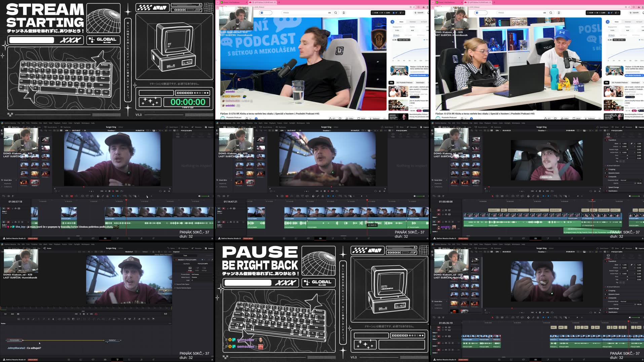Open viewer zoom 42% dropdown in 01:06:57:18 frame
Screen dimensions: 644x362
(x=67, y=130)
